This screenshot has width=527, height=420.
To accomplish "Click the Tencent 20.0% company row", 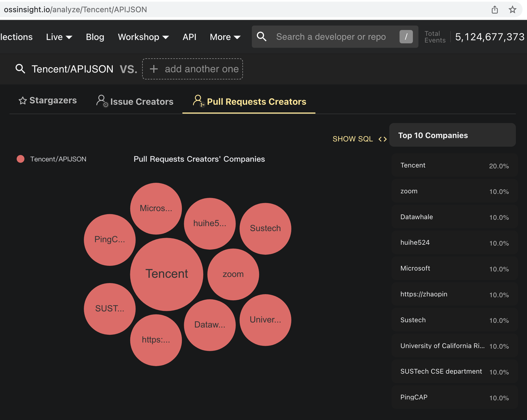I will 455,165.
